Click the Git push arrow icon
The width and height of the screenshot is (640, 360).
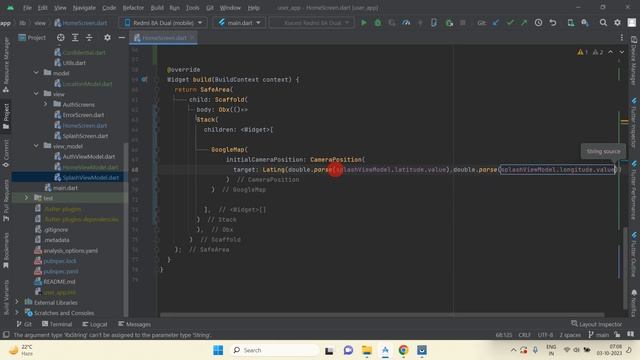[524, 23]
